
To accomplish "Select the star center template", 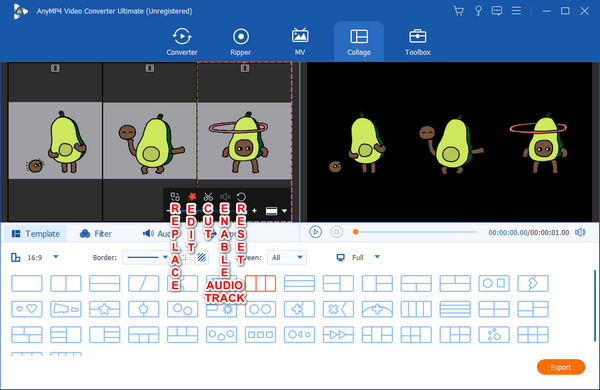I will pos(104,309).
